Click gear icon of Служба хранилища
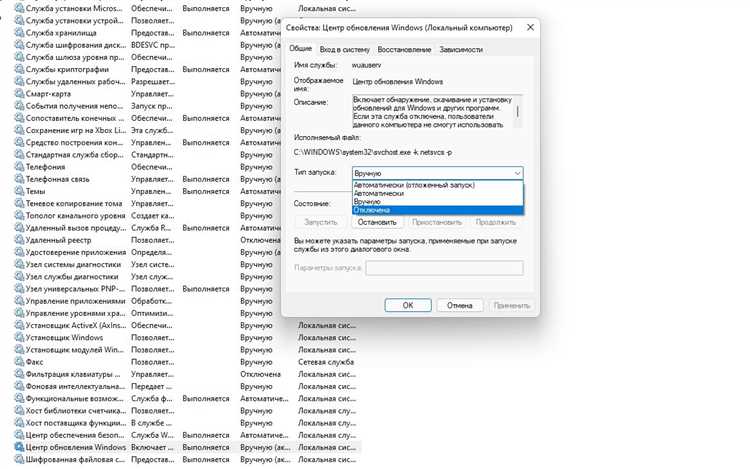The width and height of the screenshot is (750, 469). (x=19, y=33)
